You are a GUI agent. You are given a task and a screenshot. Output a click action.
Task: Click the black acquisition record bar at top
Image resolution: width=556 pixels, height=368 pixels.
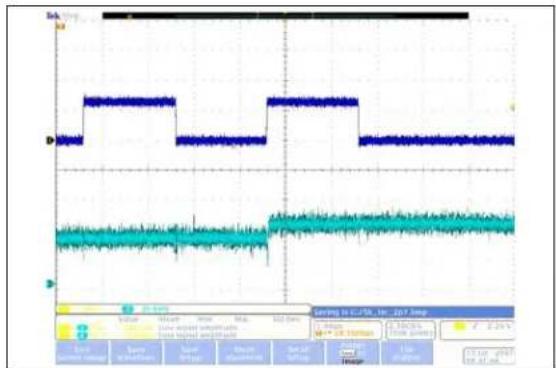285,16
